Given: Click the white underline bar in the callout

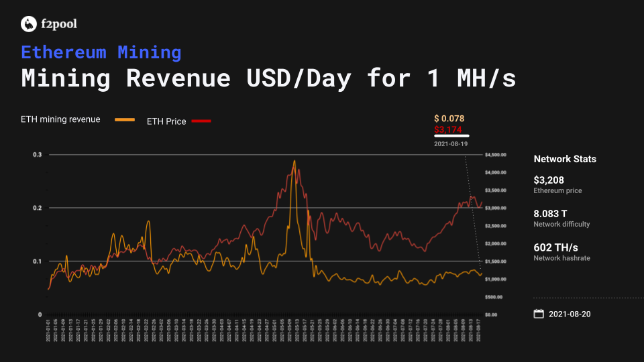Looking at the screenshot, I should [451, 136].
